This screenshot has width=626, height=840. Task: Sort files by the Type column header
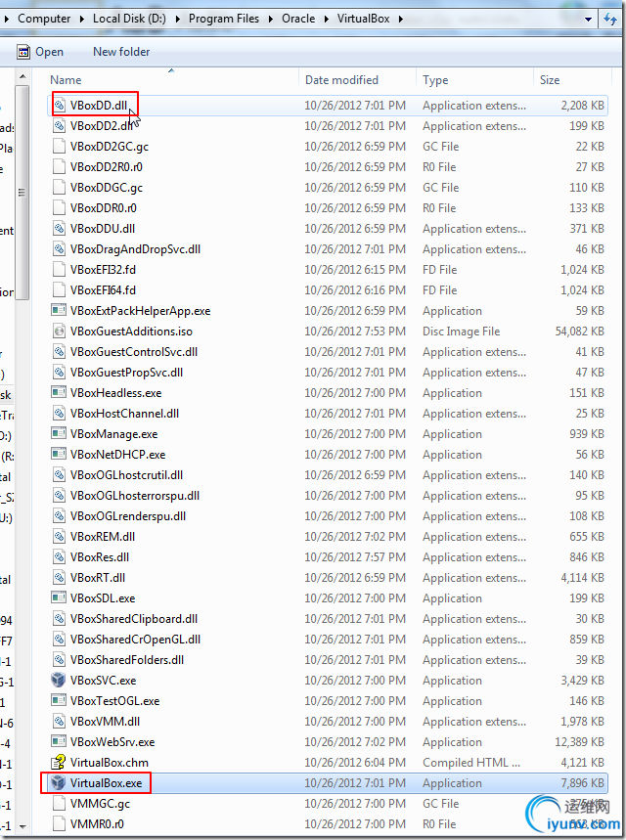[x=474, y=80]
